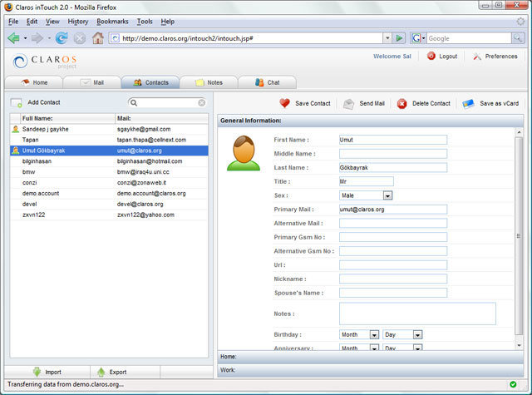Open the File menu
This screenshot has height=395, width=532.
pyautogui.click(x=13, y=22)
